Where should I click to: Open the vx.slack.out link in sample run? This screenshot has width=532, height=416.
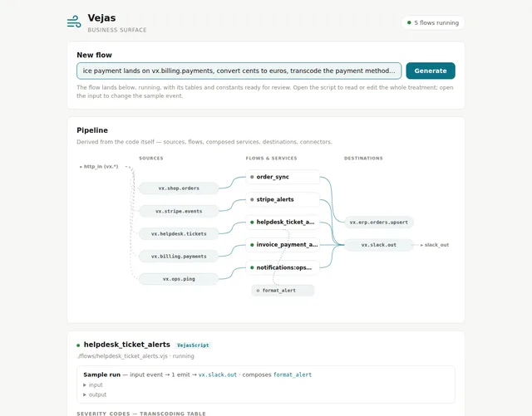[x=218, y=374]
